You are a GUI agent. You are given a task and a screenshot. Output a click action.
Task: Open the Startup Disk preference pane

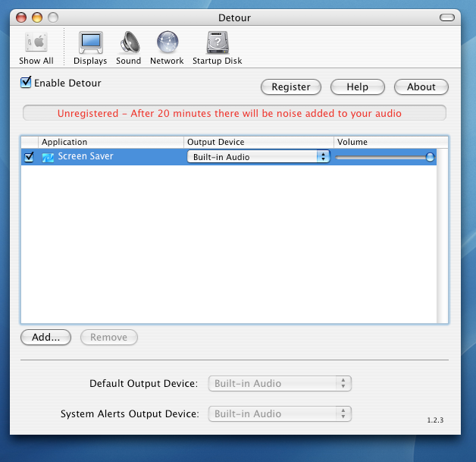point(218,48)
